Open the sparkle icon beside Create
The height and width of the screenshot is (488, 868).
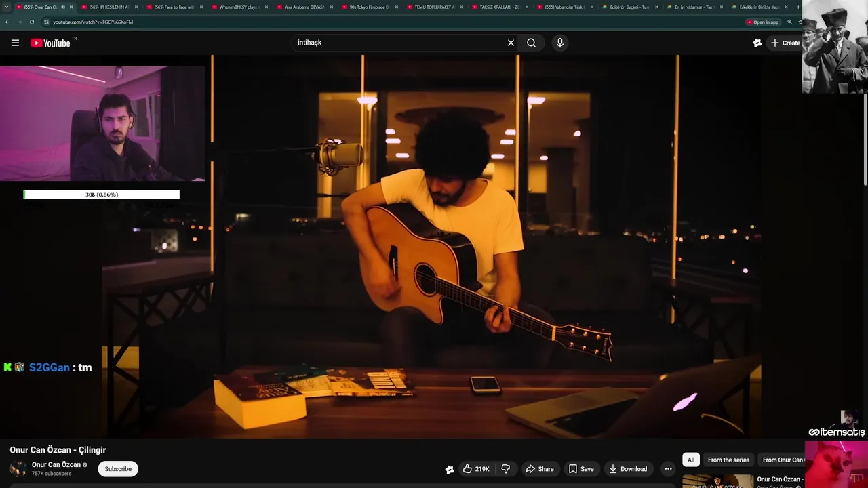tap(757, 43)
